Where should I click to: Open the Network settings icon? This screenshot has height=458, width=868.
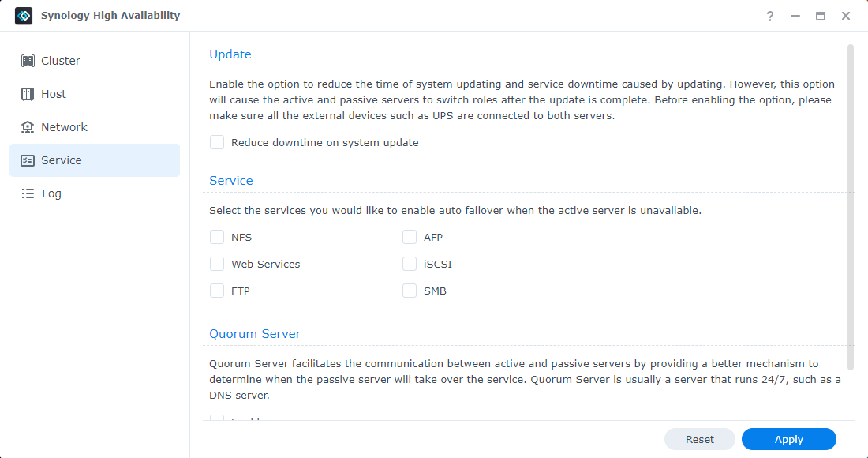tap(29, 126)
